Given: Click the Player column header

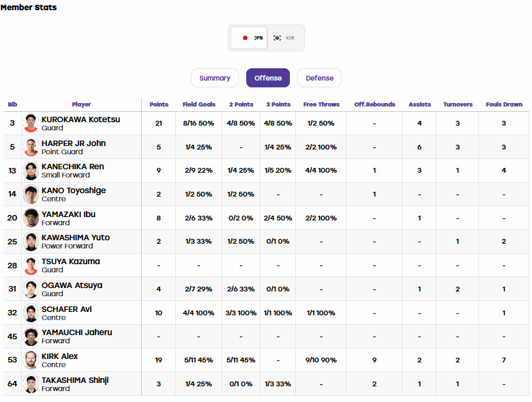Looking at the screenshot, I should (x=81, y=104).
